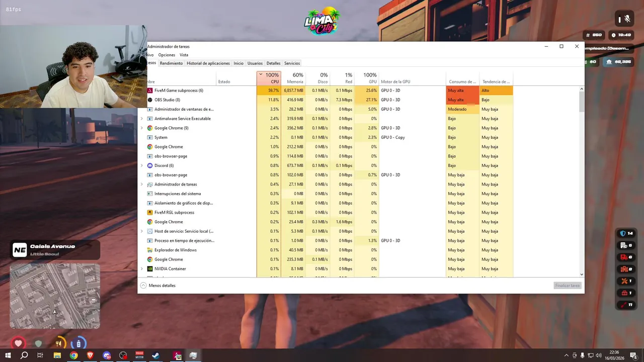Click the process list scrollbar up arrow

click(x=582, y=89)
